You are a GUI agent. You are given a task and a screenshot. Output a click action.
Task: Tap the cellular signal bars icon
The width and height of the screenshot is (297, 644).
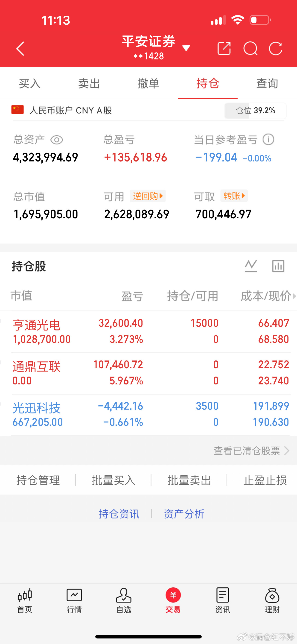[x=218, y=20]
